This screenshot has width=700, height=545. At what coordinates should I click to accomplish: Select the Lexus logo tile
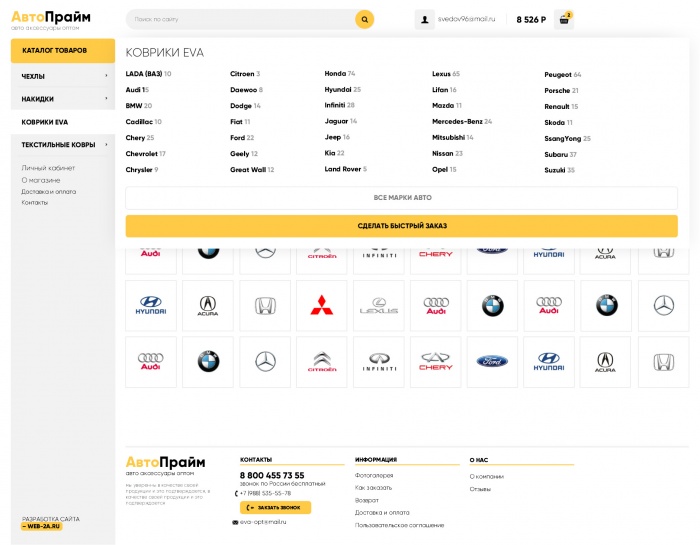pos(378,305)
